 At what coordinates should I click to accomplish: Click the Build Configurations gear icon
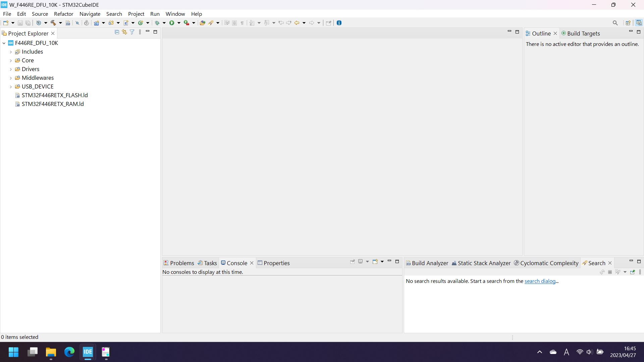[x=39, y=23]
